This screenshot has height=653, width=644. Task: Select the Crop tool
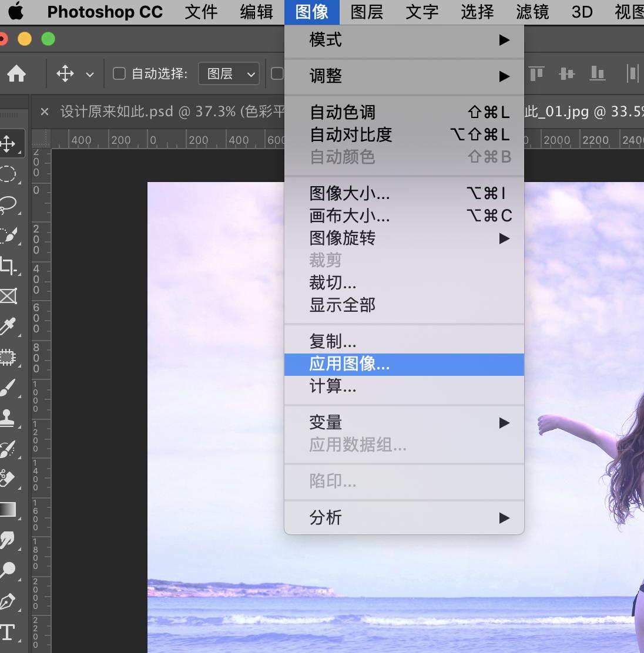(x=12, y=265)
